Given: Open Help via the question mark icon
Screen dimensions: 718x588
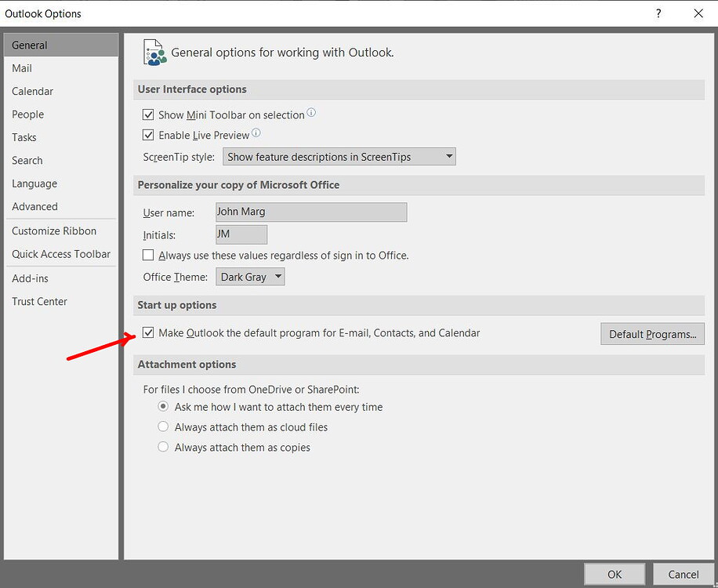Looking at the screenshot, I should tap(658, 13).
